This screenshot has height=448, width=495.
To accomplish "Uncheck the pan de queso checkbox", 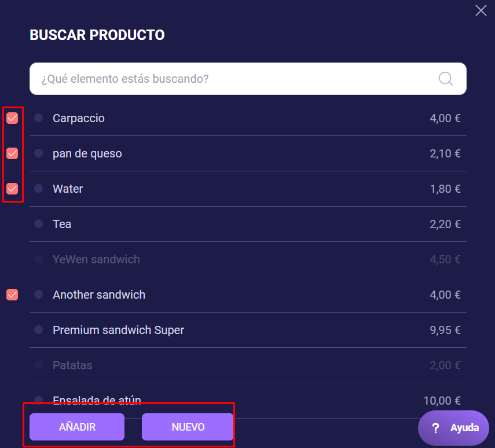I will [12, 153].
